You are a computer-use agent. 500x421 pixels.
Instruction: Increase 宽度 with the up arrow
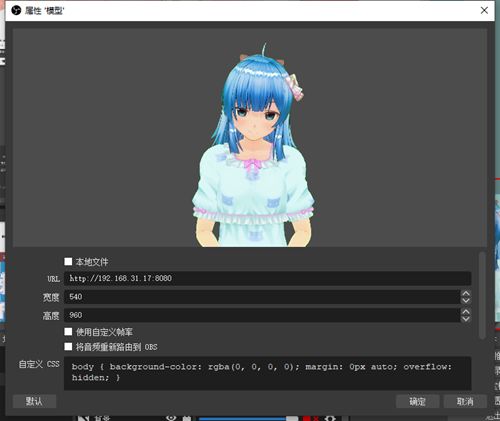[466, 293]
